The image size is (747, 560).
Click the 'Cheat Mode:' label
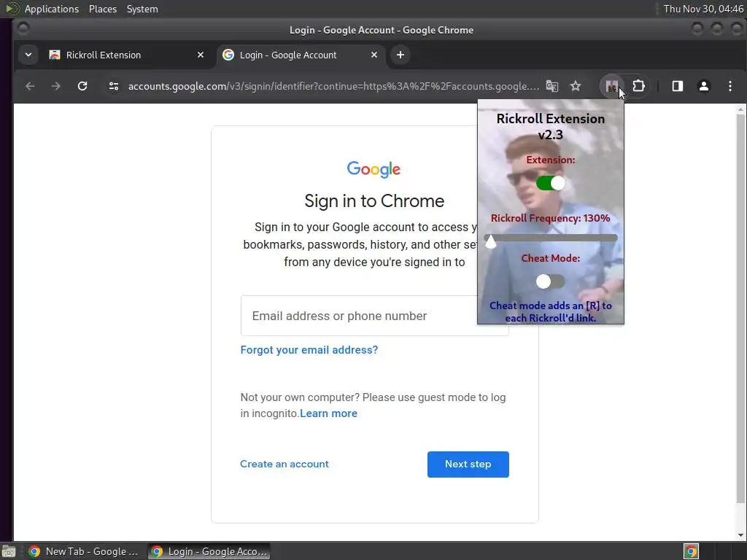pos(551,258)
